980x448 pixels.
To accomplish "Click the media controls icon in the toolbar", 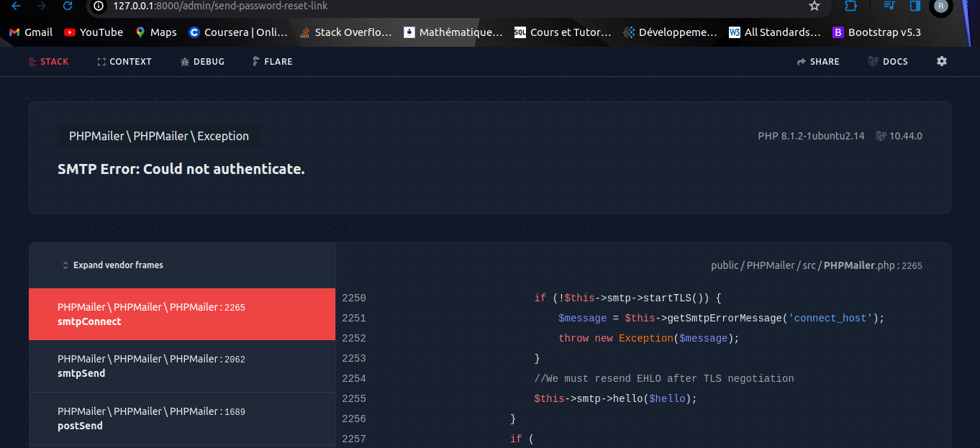I will [x=889, y=6].
